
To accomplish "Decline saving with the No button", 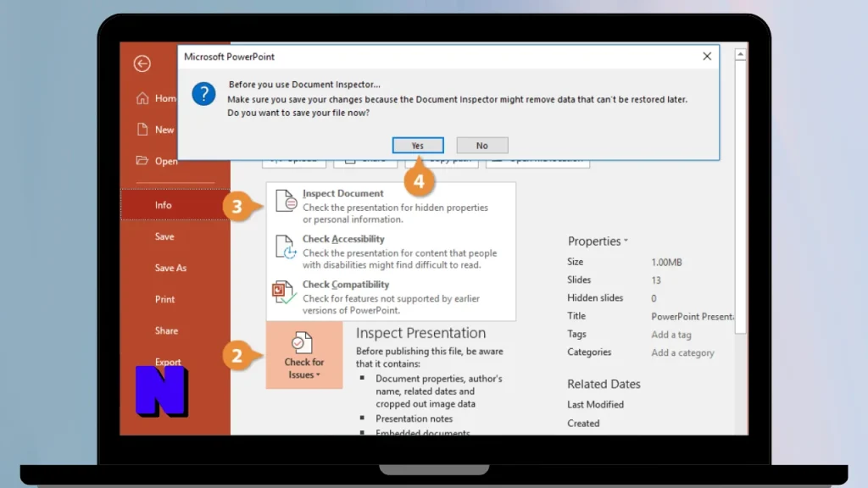I will [x=482, y=146].
